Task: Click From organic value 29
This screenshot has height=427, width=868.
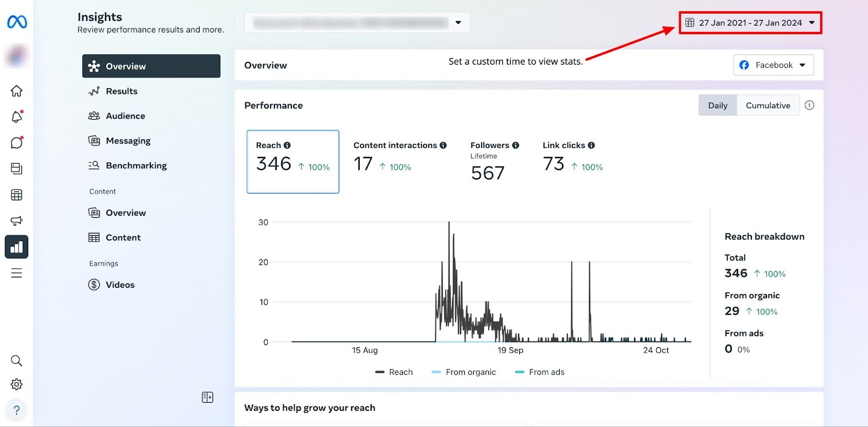Action: click(732, 311)
